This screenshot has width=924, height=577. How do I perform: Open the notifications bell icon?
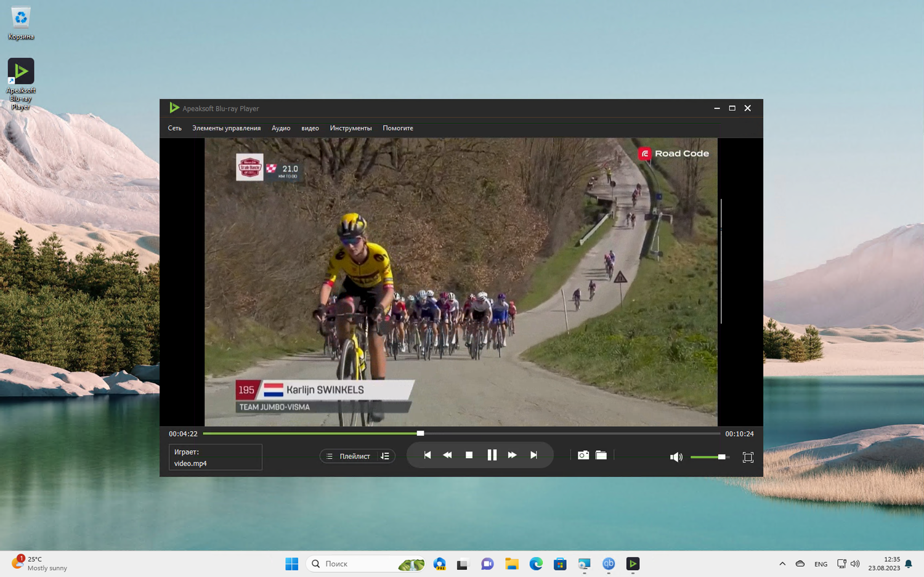(909, 563)
